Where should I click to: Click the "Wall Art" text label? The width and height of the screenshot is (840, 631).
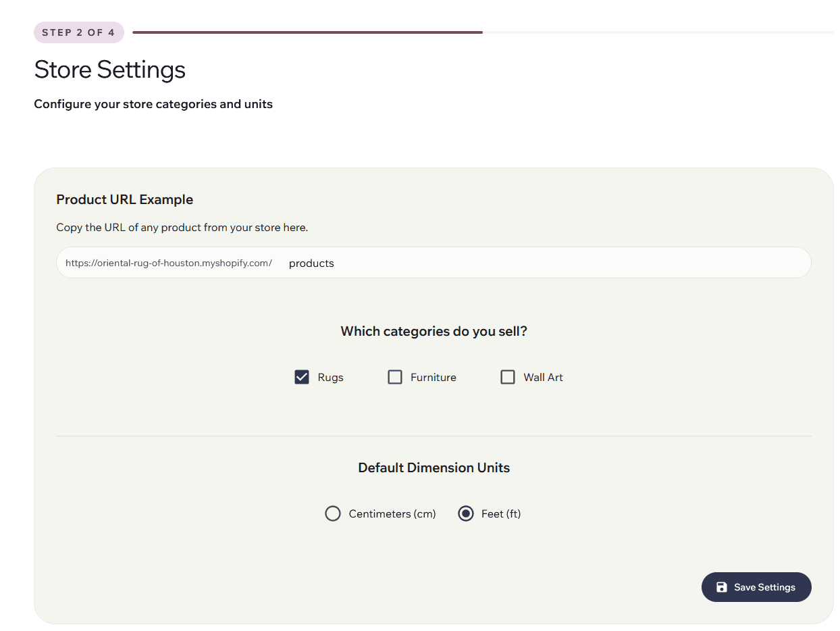pos(543,378)
